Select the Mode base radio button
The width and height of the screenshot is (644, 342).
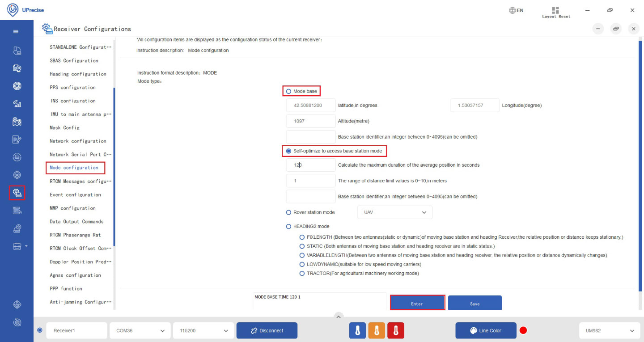click(x=288, y=91)
